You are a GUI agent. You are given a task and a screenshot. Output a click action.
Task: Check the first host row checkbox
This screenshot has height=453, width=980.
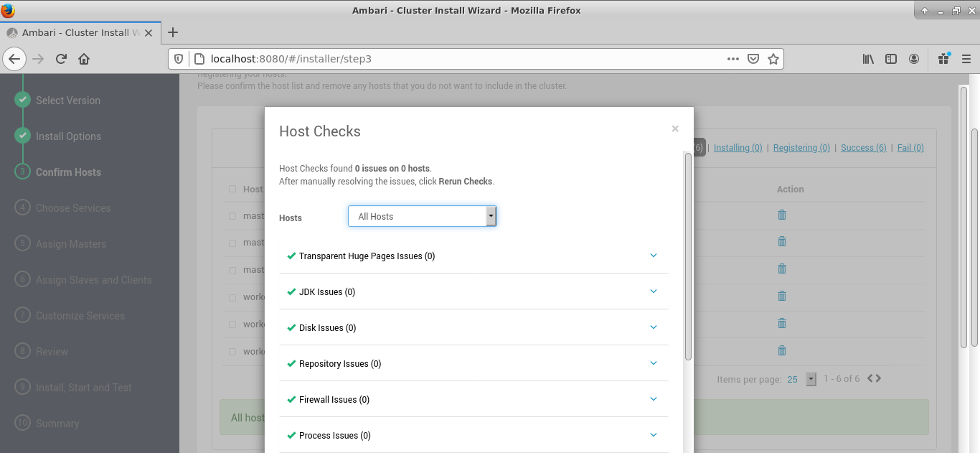click(232, 215)
